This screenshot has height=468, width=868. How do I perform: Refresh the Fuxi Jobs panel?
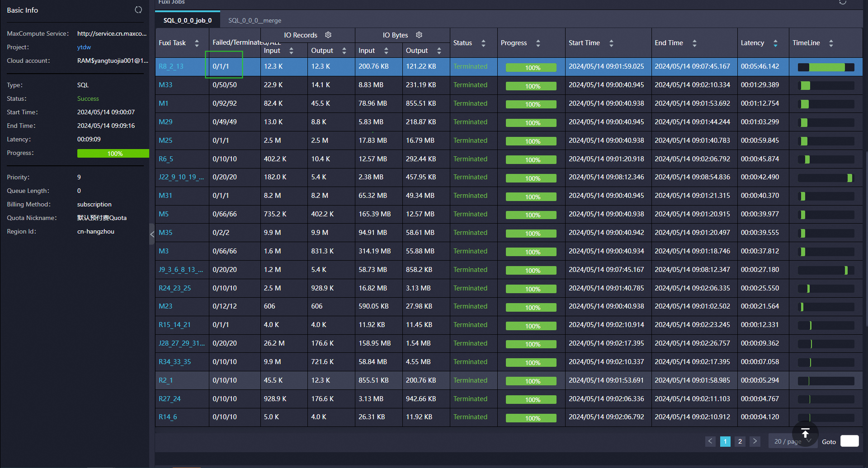click(842, 2)
